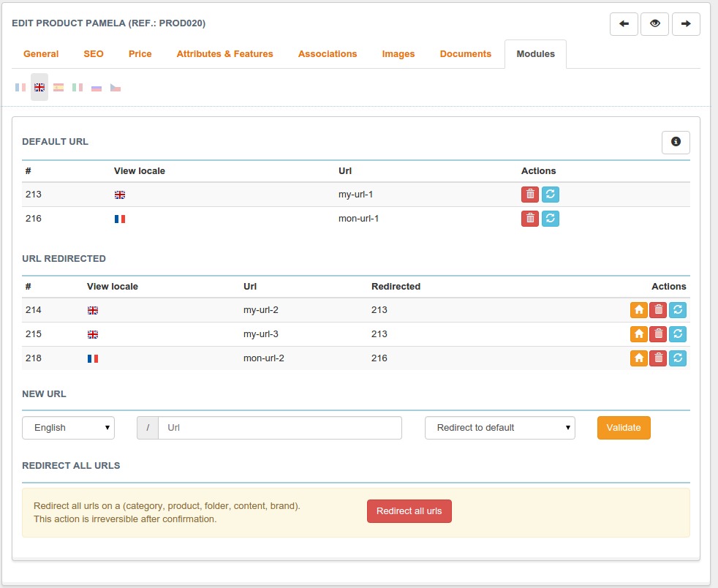The height and width of the screenshot is (588, 718).
Task: Expand the Redirect to default dropdown
Action: (499, 428)
